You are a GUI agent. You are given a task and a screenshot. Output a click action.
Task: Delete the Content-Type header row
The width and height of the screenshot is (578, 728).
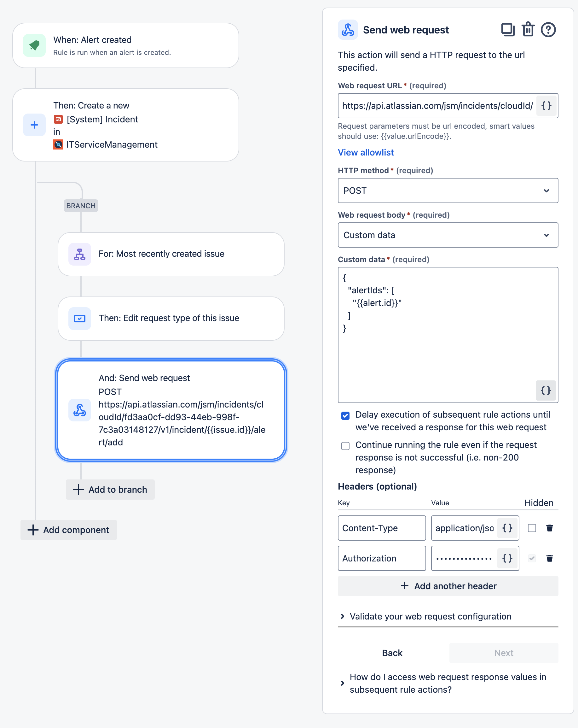coord(549,528)
